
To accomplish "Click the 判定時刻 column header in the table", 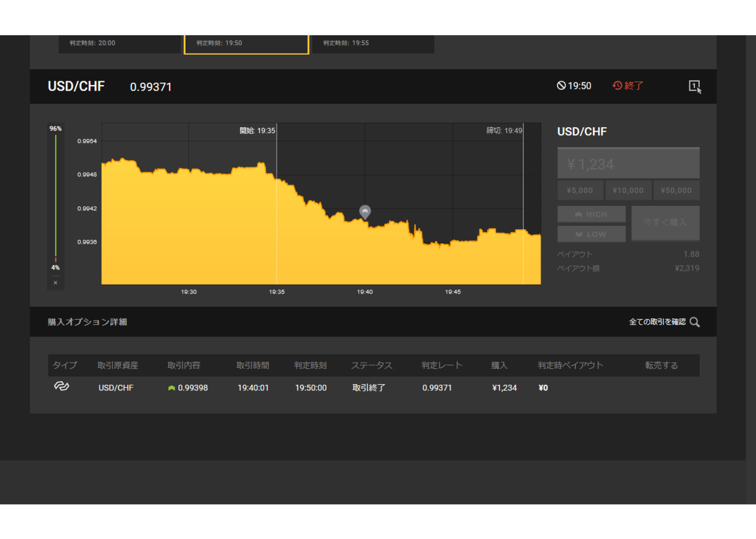I will pos(311,365).
